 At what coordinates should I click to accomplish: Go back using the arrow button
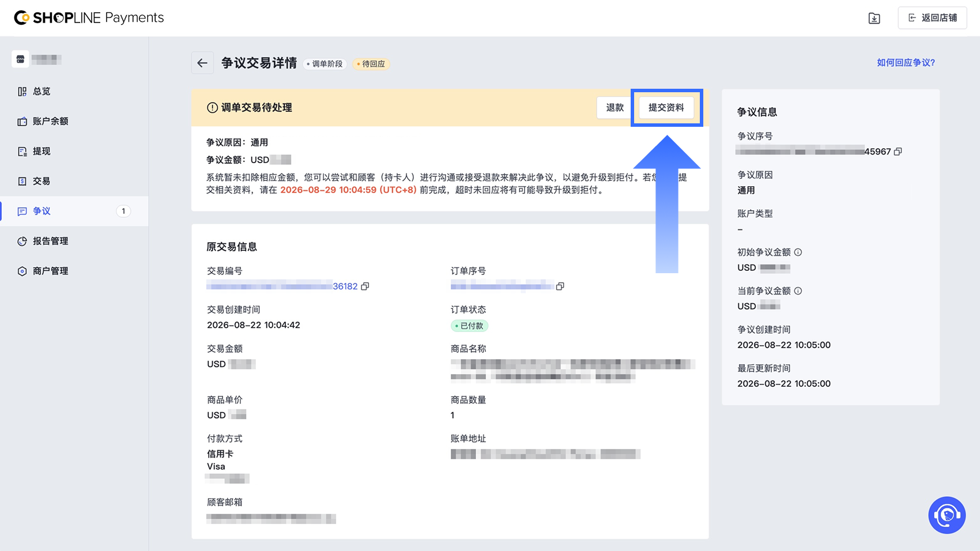pos(202,63)
